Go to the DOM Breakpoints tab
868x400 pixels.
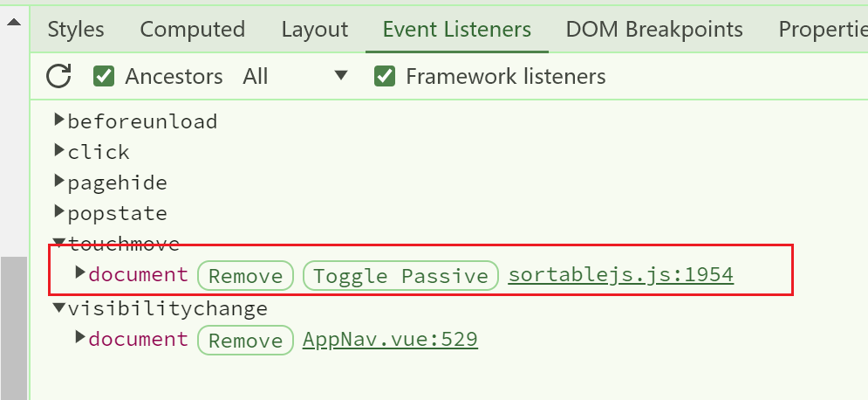(654, 30)
